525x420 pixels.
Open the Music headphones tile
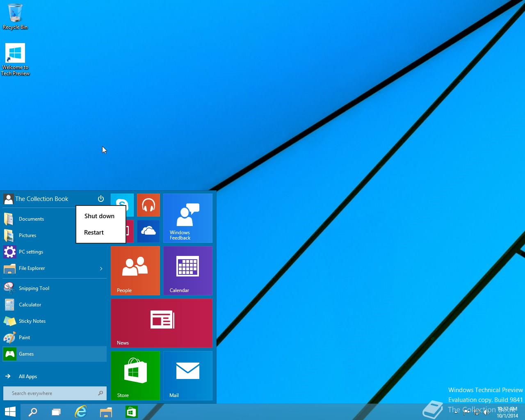(148, 205)
